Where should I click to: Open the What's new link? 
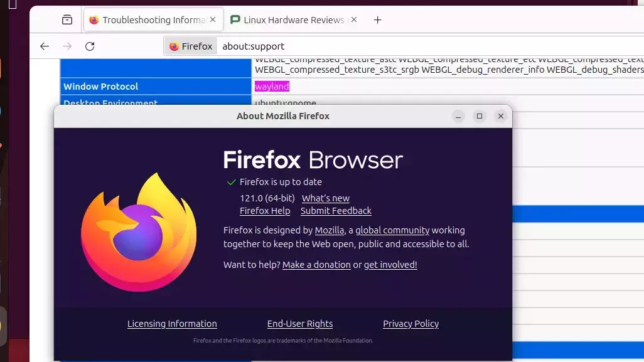coord(326,198)
